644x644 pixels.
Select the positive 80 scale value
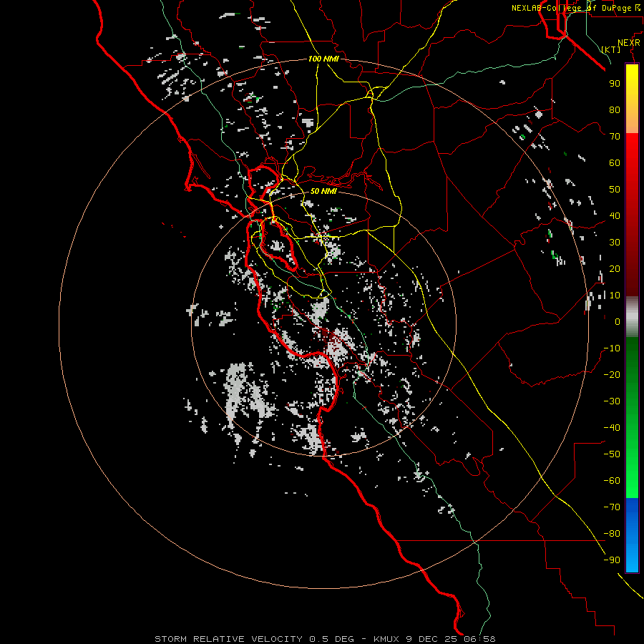615,109
